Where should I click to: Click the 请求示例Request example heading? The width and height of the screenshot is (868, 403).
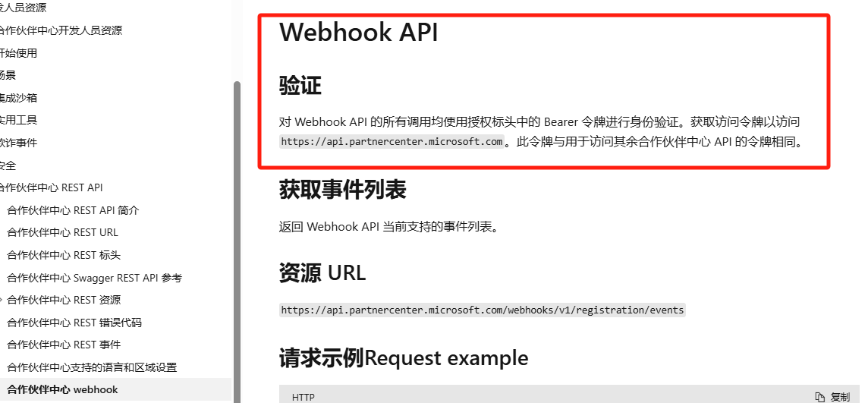[404, 358]
